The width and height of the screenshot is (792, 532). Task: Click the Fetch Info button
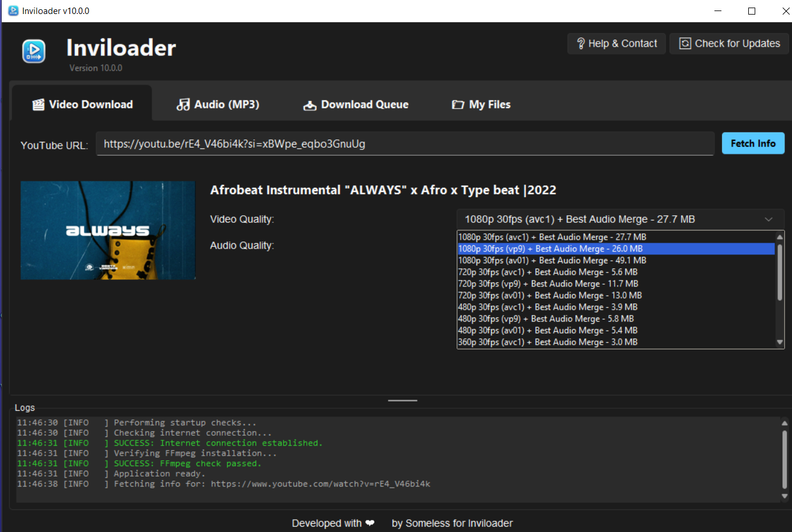(x=753, y=143)
